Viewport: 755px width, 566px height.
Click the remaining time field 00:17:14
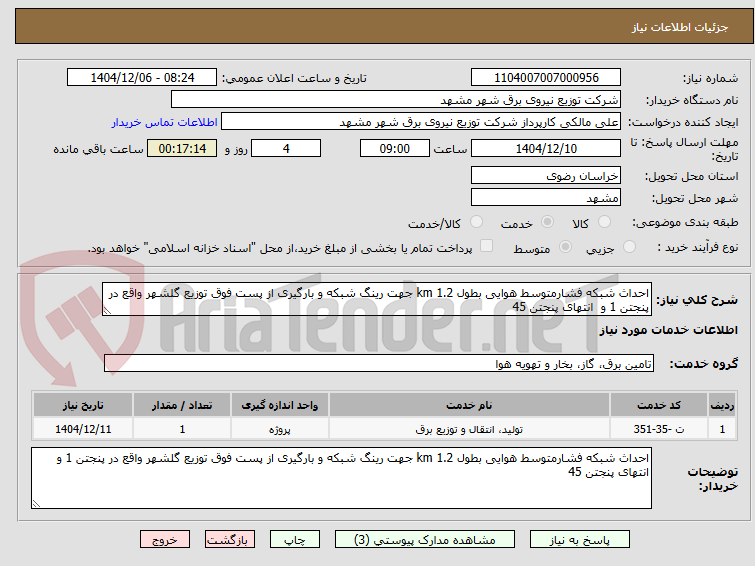coord(182,148)
